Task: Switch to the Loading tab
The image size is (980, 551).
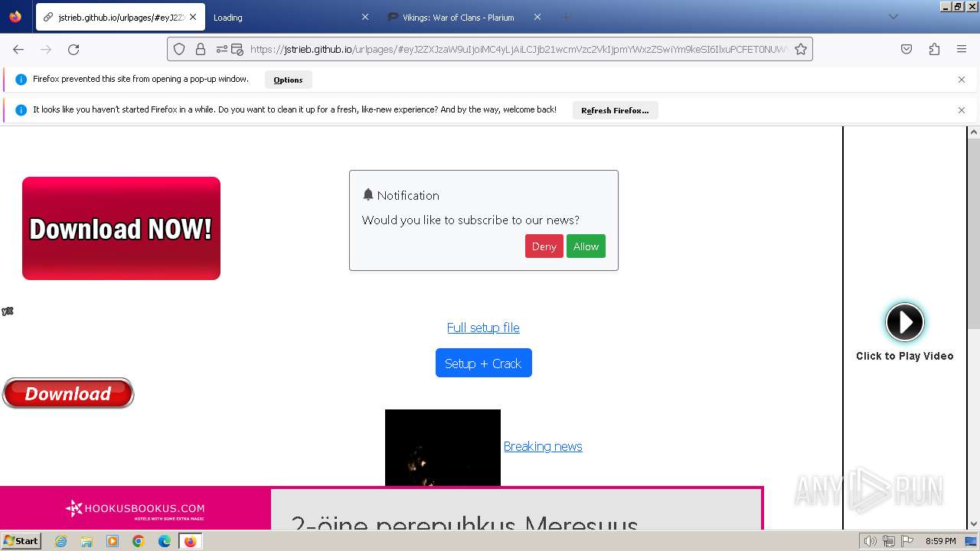Action: [x=291, y=17]
